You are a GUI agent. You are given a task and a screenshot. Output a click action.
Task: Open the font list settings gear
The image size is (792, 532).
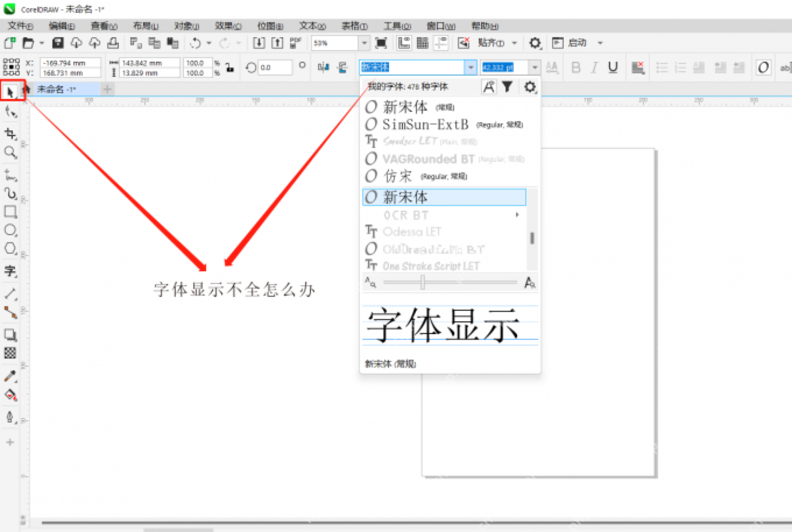pyautogui.click(x=529, y=87)
